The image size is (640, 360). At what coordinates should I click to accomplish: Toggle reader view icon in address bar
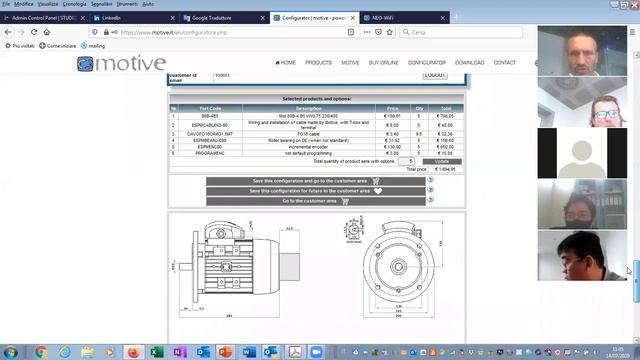[x=351, y=32]
